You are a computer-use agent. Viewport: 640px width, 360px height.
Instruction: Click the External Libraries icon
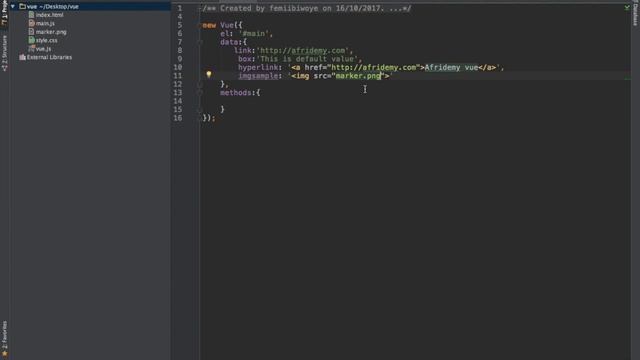(x=22, y=57)
